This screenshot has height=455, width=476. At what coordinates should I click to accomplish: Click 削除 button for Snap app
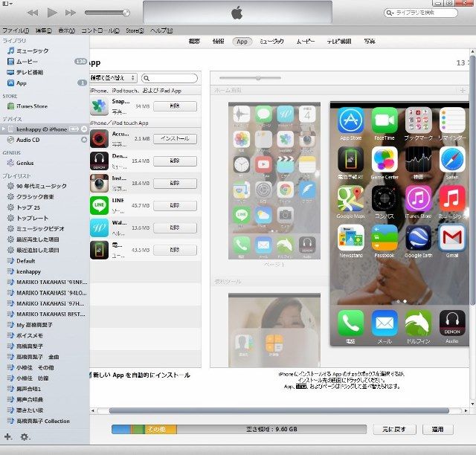tap(176, 106)
